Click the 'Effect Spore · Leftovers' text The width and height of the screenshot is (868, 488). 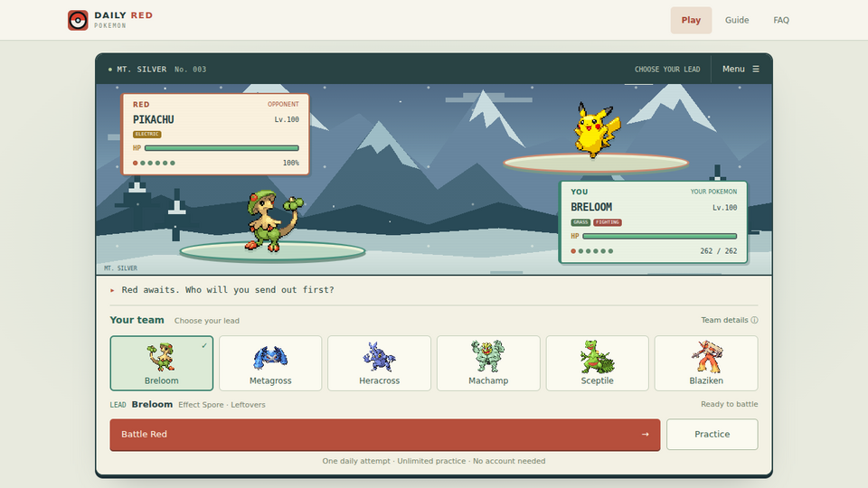(x=222, y=405)
